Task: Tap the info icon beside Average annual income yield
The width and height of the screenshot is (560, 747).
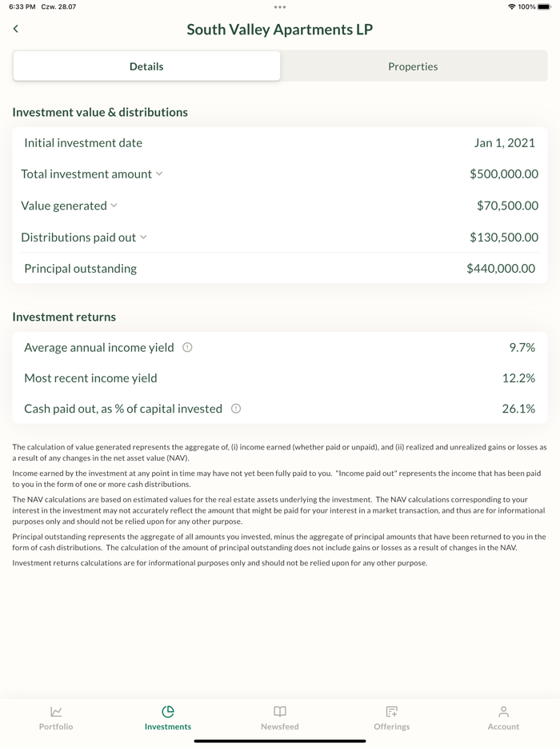Action: 189,347
